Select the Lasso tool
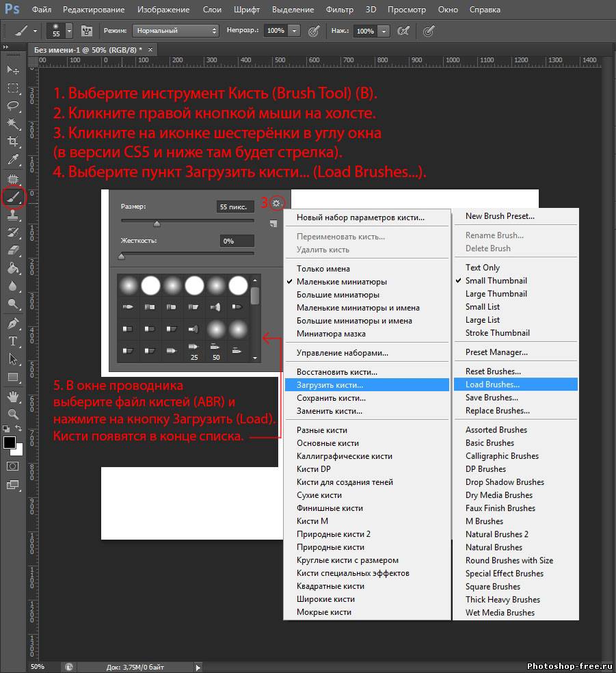This screenshot has height=673, width=616. pyautogui.click(x=12, y=106)
